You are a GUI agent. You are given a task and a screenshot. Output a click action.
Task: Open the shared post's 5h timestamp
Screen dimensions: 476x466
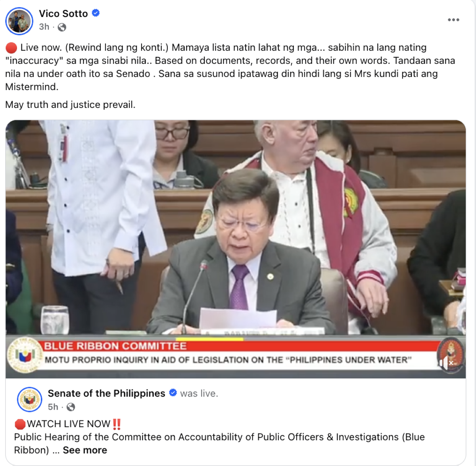pos(53,407)
